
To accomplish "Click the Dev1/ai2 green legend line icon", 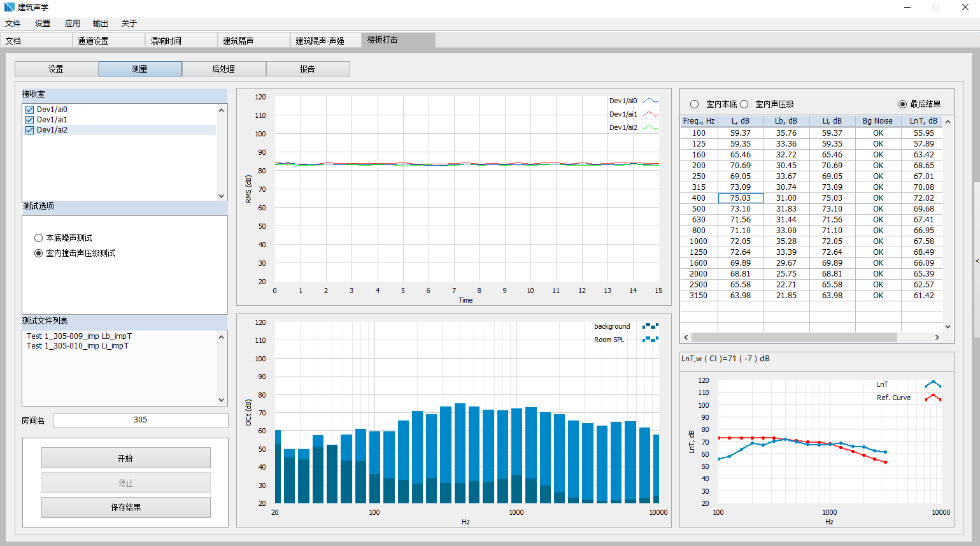I will pos(650,127).
